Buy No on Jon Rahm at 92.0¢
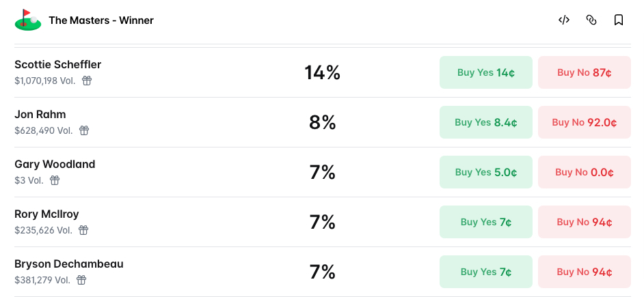This screenshot has width=644, height=297. pyautogui.click(x=584, y=122)
